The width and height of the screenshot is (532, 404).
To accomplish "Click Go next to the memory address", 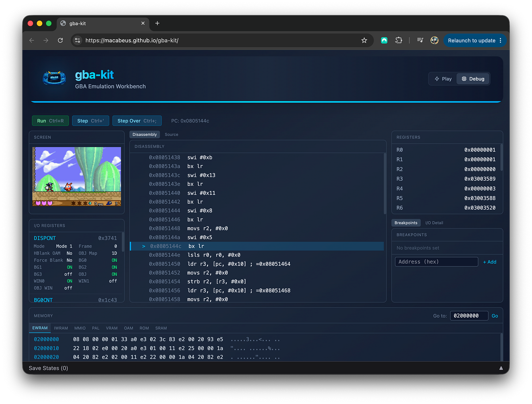I will (495, 316).
